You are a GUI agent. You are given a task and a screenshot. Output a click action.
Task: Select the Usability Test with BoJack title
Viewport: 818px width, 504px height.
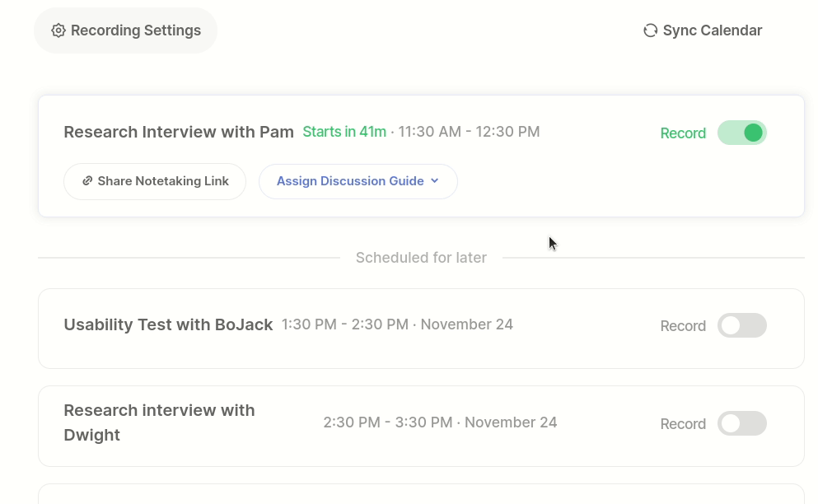168,324
